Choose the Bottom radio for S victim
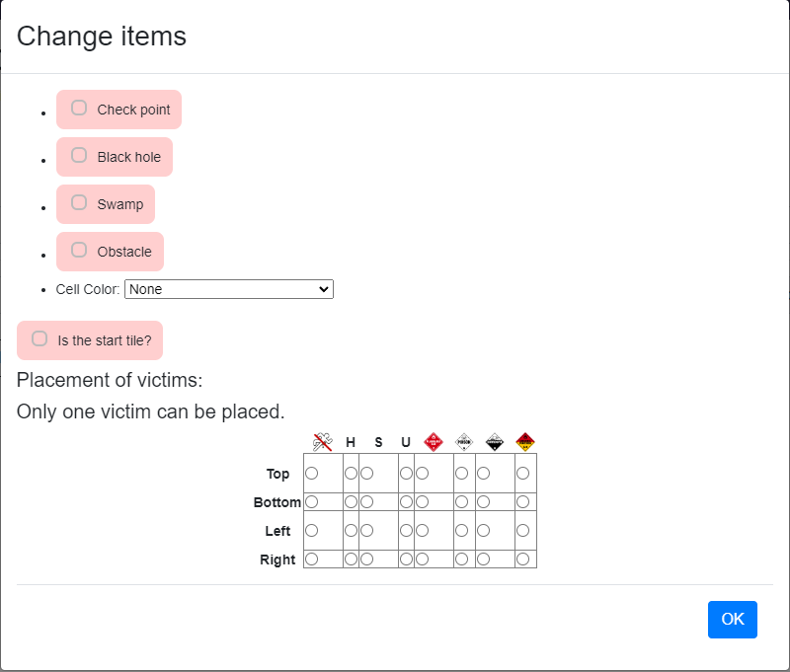 point(366,502)
